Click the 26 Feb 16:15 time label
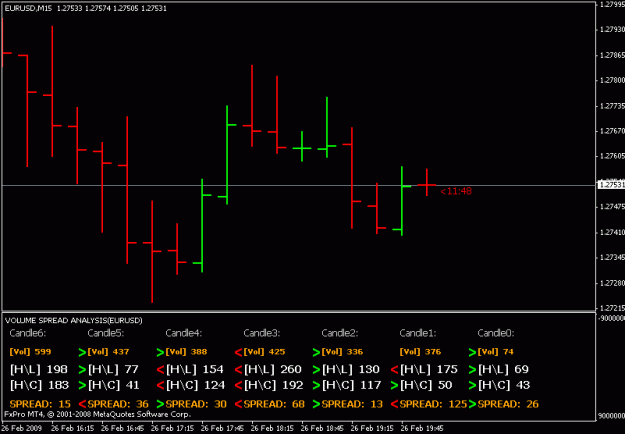 (x=73, y=428)
